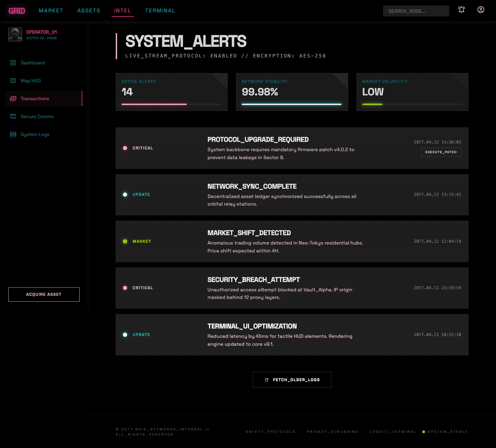Click the SAFETY_PROTOCOLS footer link
This screenshot has height=448, width=496.
[270, 432]
